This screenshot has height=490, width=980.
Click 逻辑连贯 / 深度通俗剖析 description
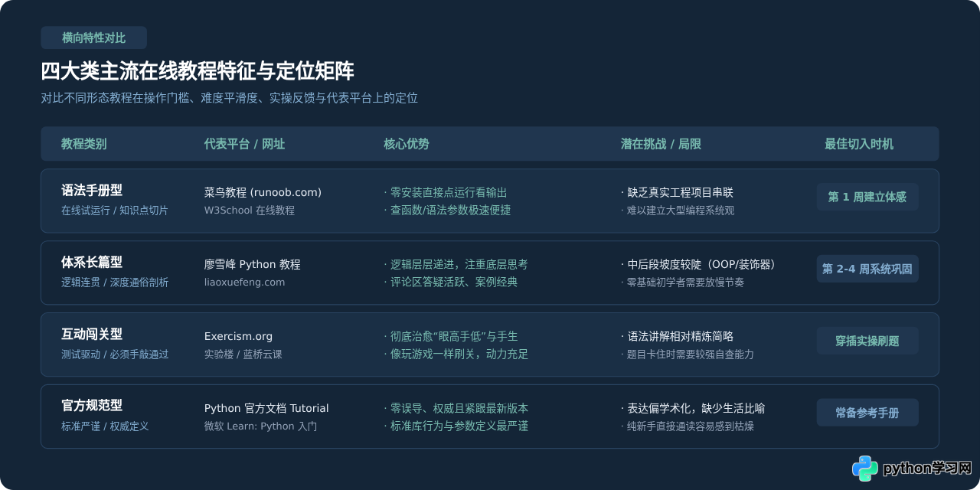(115, 282)
